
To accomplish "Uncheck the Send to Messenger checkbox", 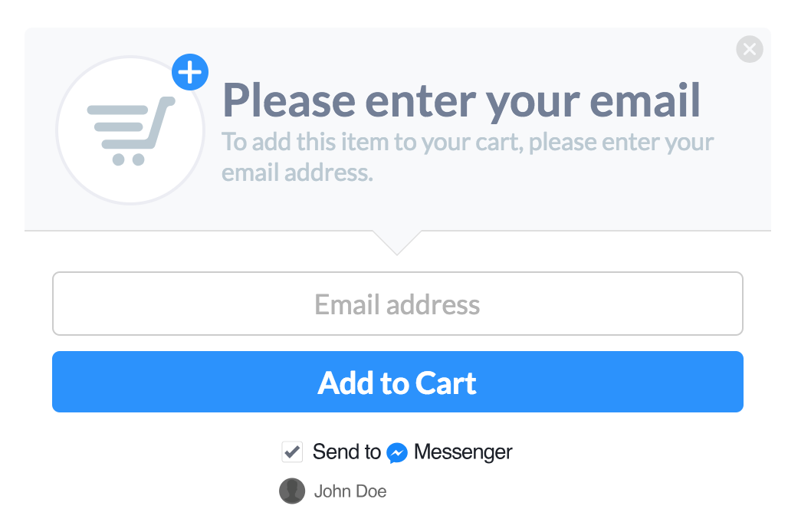I will click(x=292, y=452).
